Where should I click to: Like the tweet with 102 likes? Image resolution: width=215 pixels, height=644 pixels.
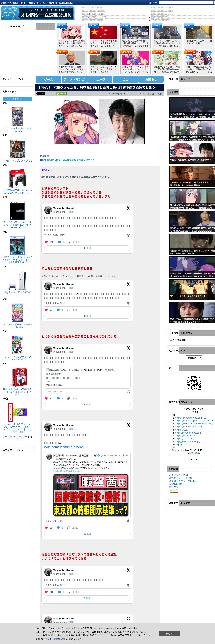tap(46, 242)
